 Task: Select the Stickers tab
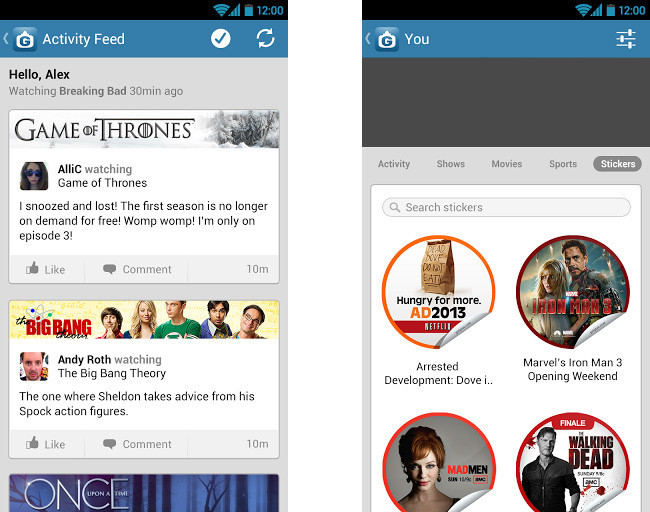coord(618,164)
